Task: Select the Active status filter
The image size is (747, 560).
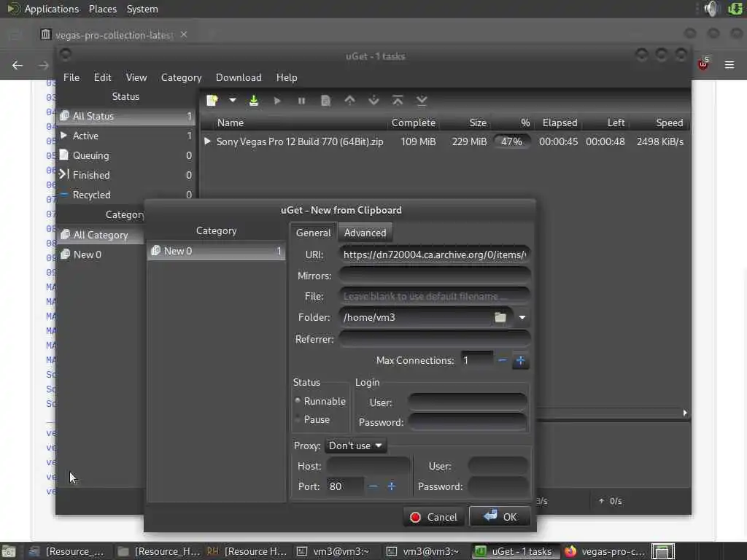Action: point(127,136)
